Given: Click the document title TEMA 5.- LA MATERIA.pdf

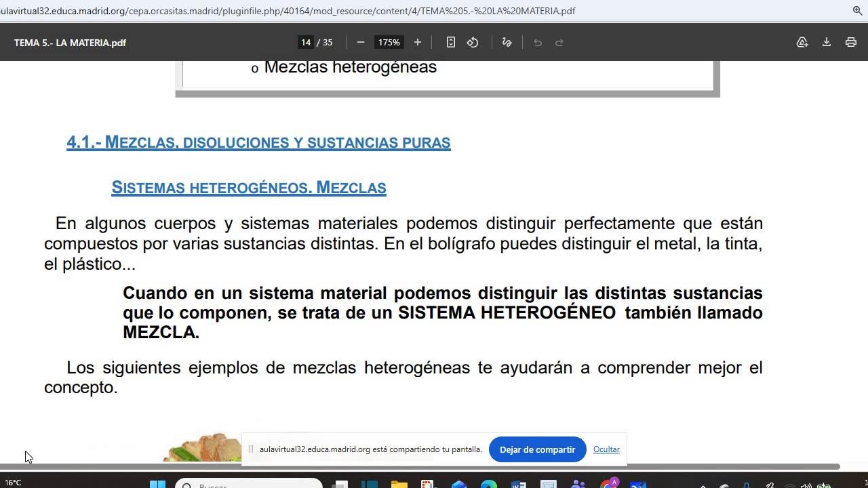Looking at the screenshot, I should pyautogui.click(x=70, y=43).
